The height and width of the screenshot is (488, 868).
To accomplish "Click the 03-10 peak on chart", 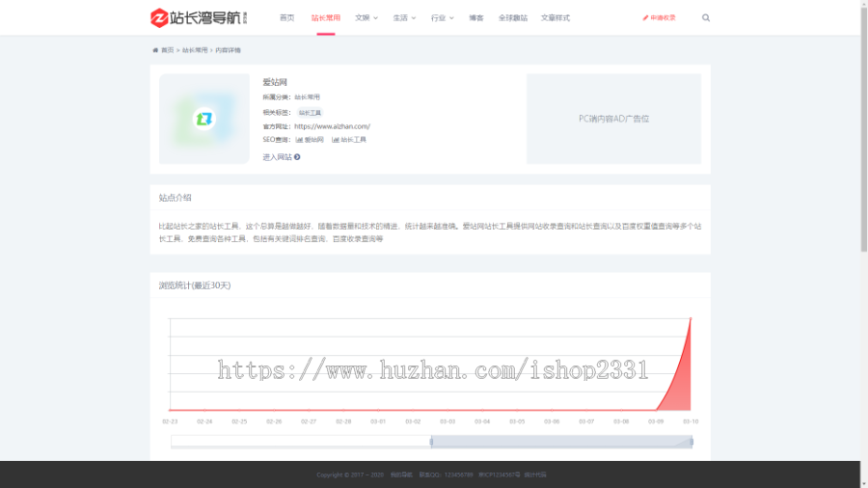I will coord(691,318).
